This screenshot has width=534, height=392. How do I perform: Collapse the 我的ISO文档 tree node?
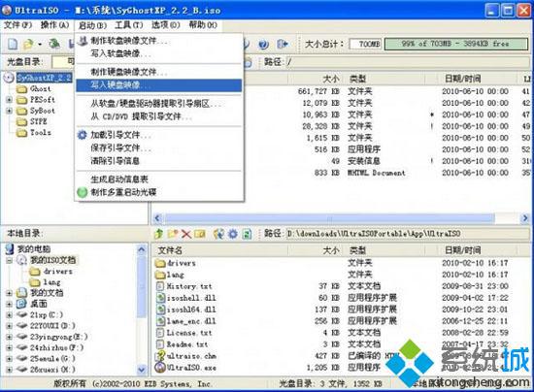click(9, 260)
